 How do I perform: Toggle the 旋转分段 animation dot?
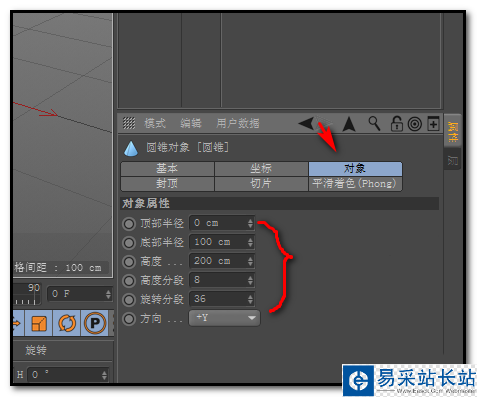click(x=129, y=300)
